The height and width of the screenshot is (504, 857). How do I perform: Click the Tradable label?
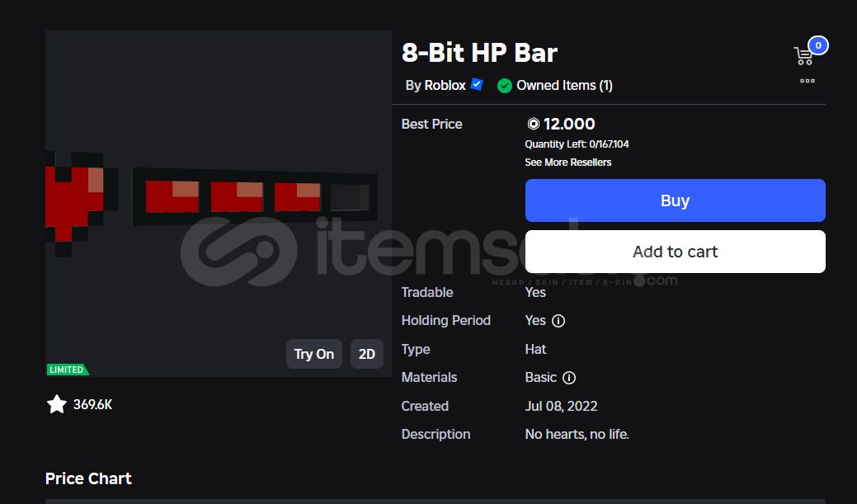pyautogui.click(x=427, y=293)
